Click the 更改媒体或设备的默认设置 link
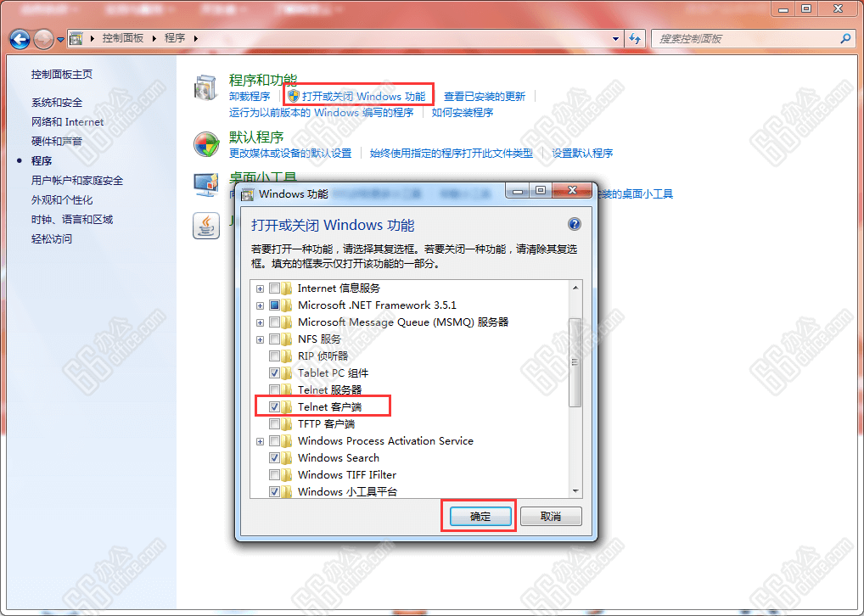 click(290, 154)
